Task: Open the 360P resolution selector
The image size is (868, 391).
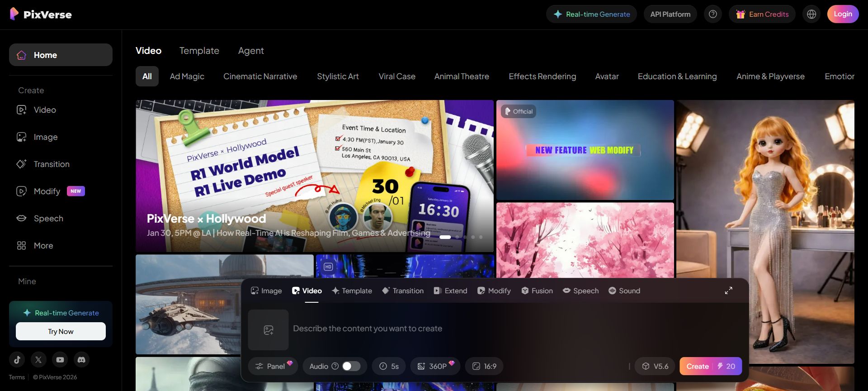Action: [x=435, y=366]
